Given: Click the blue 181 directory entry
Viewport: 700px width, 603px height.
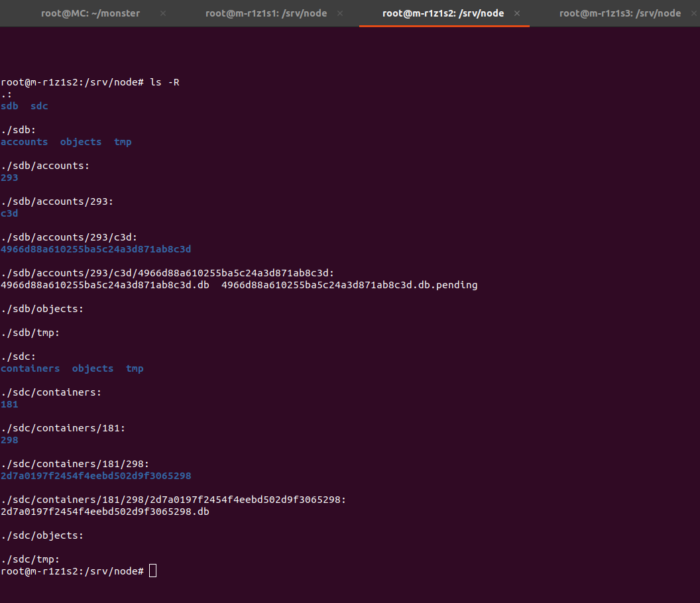Looking at the screenshot, I should [9, 404].
